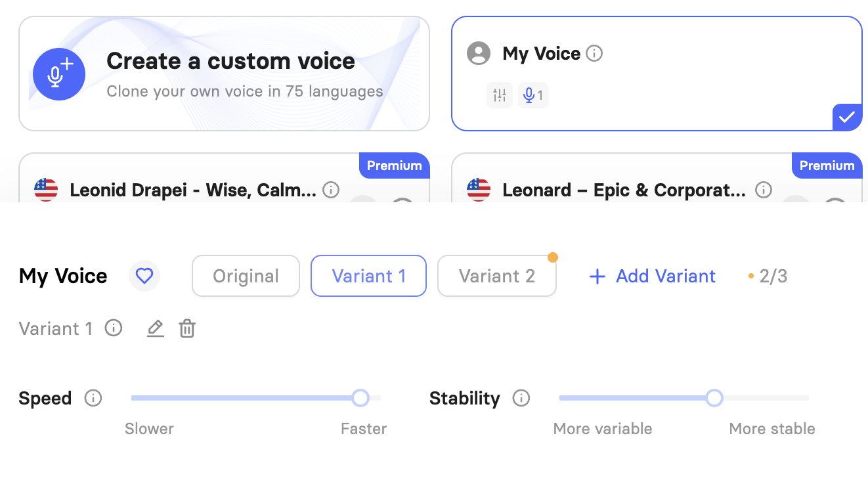Click the microphone plus icon for custom voice
Screen dimensions: 868x482
[59, 74]
